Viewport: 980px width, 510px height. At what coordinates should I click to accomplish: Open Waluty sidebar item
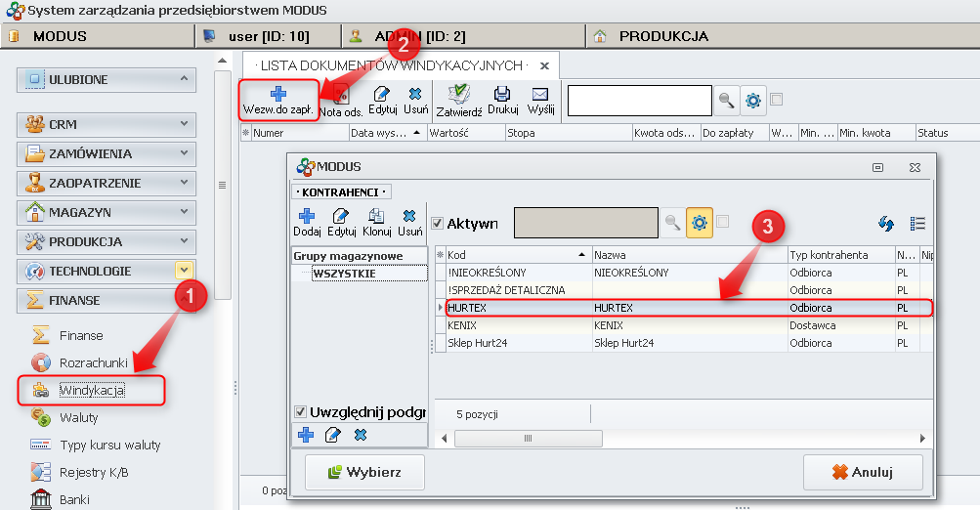[x=79, y=418]
